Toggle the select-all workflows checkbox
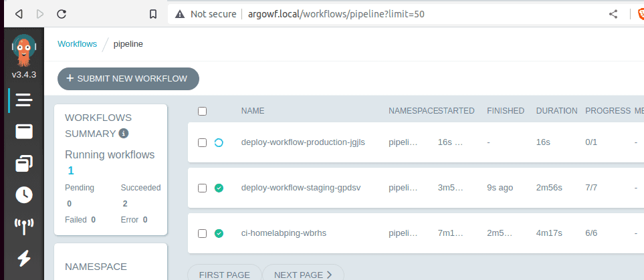Screen dimensions: 644x280 tap(203, 111)
